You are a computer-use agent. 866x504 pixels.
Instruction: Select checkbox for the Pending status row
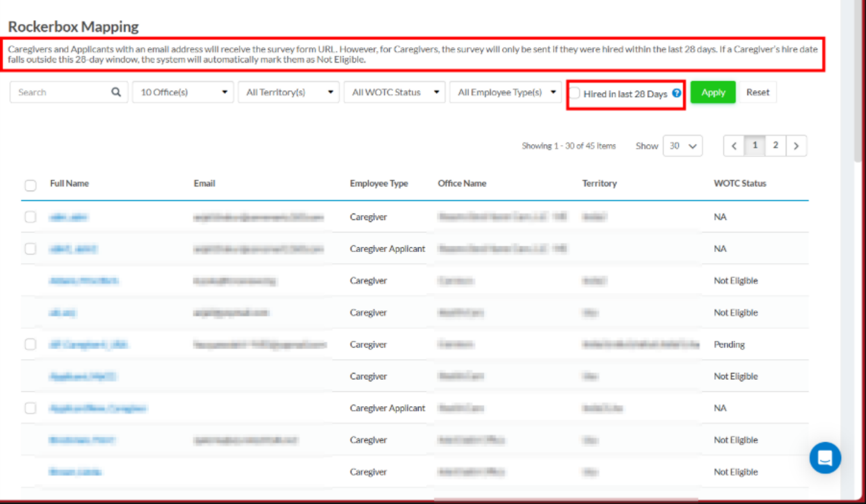point(30,344)
